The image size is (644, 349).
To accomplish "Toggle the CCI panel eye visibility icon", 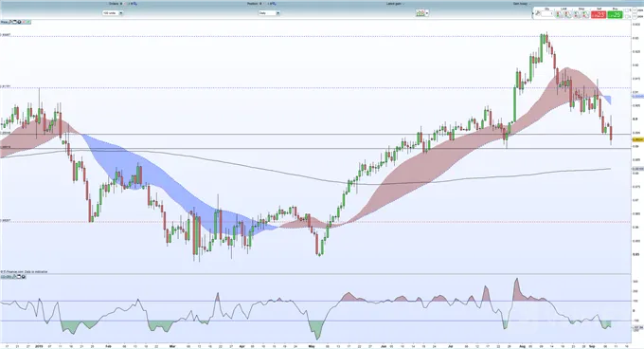I will point(24,277).
